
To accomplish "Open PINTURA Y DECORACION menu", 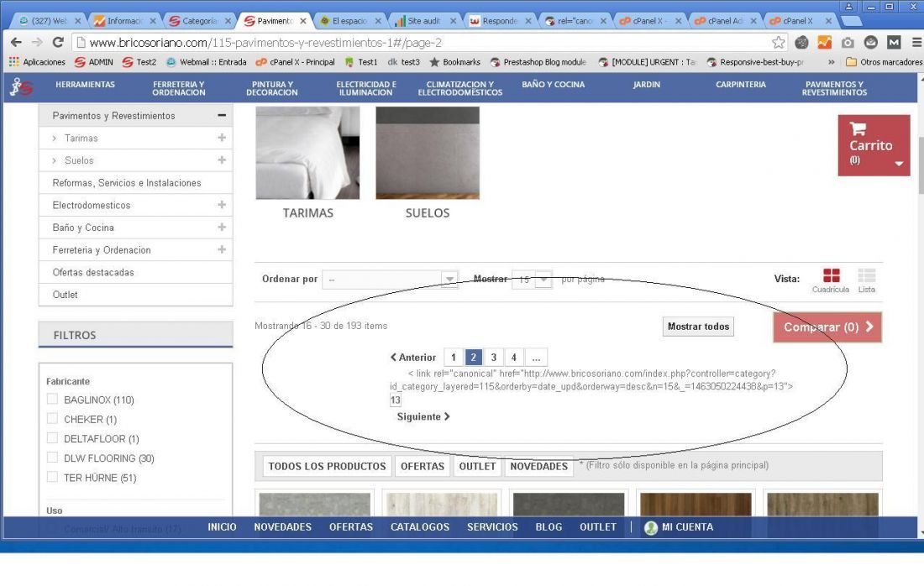I will pos(271,88).
